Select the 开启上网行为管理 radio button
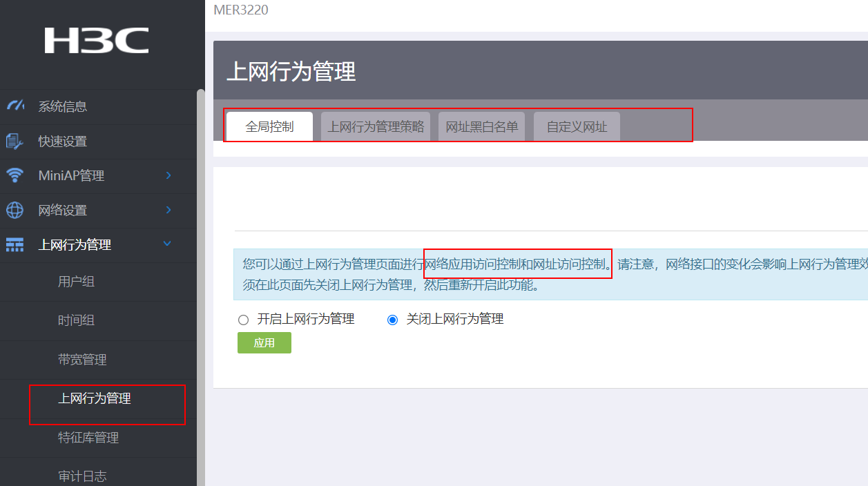This screenshot has height=486, width=868. [243, 320]
